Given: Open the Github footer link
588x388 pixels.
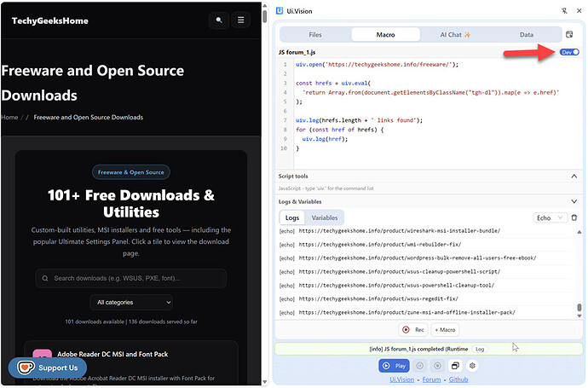Looking at the screenshot, I should click(458, 379).
